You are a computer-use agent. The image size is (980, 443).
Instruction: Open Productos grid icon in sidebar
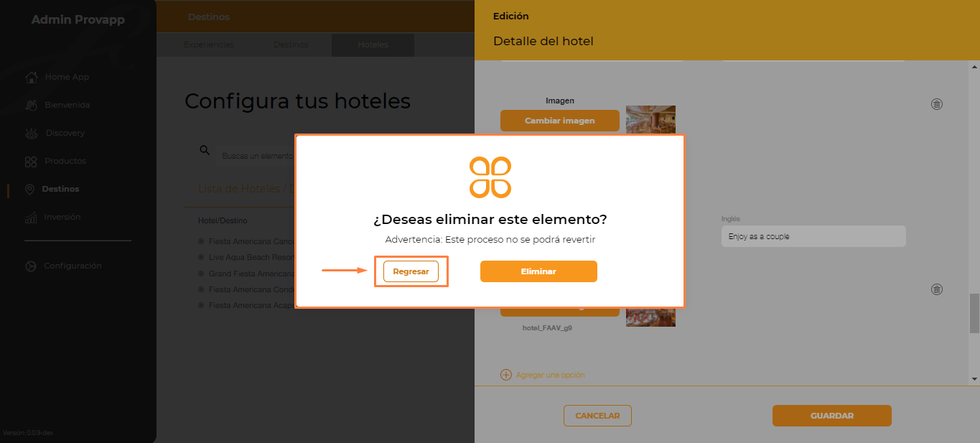click(31, 161)
